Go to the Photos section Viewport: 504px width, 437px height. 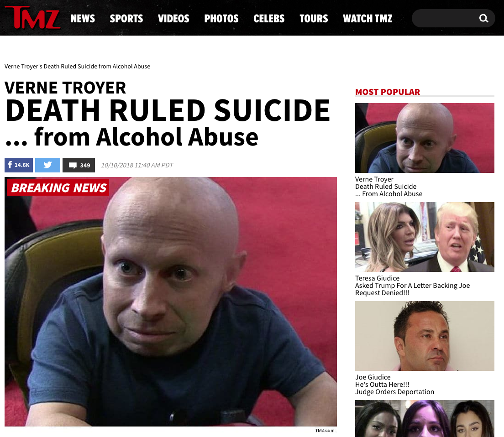(221, 19)
